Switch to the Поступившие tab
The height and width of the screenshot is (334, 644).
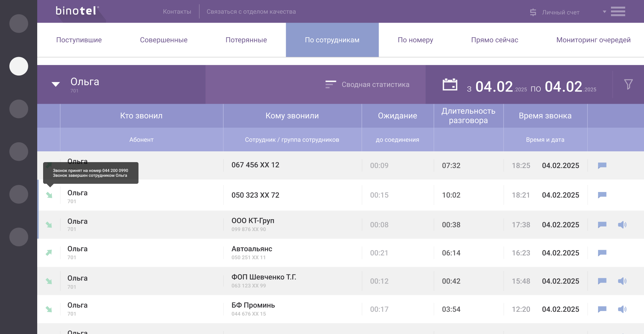coord(79,40)
